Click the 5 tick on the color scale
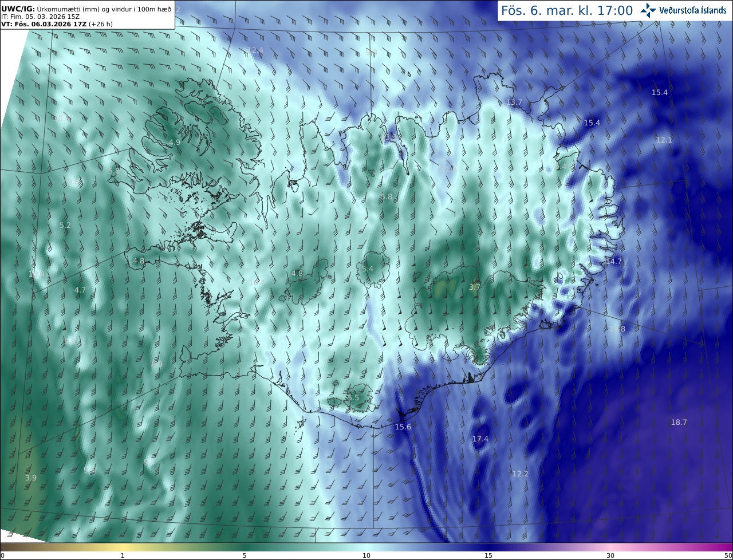The width and height of the screenshot is (733, 560). [x=245, y=555]
